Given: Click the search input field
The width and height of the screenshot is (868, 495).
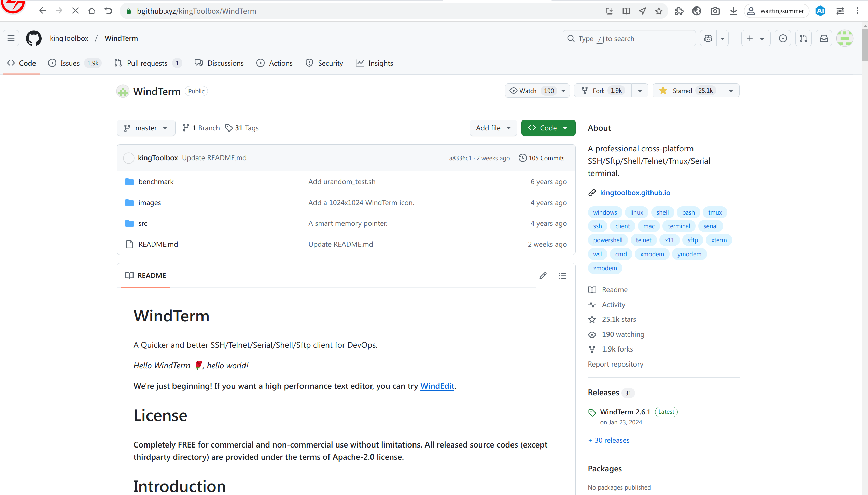Looking at the screenshot, I should click(629, 38).
